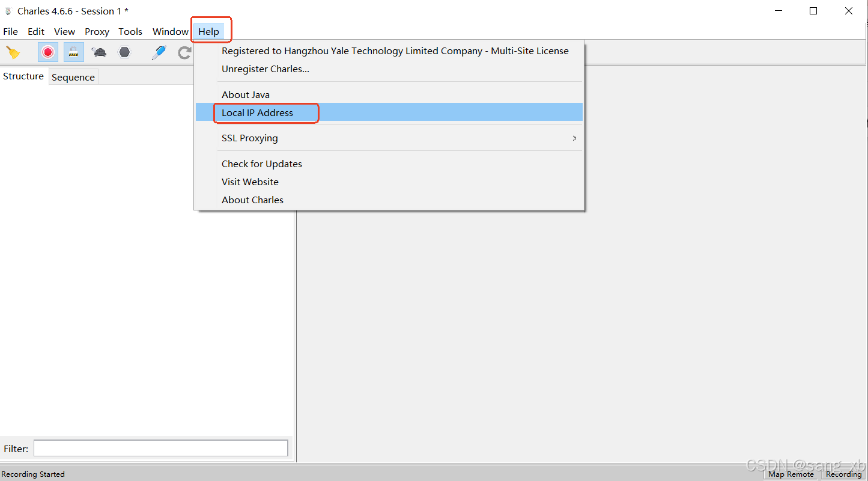The width and height of the screenshot is (868, 481).
Task: Toggle breakpoints hexagon icon
Action: pyautogui.click(x=124, y=52)
